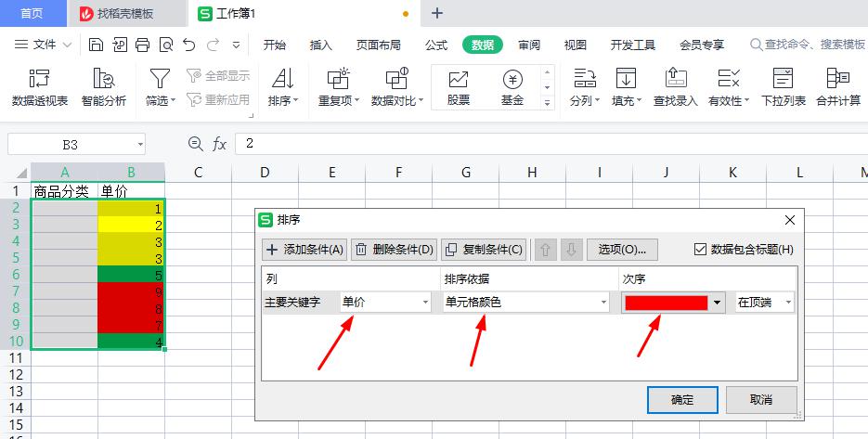This screenshot has height=439, width=868.
Task: Switch to the 找稻壳模板 tab
Action: [126, 13]
